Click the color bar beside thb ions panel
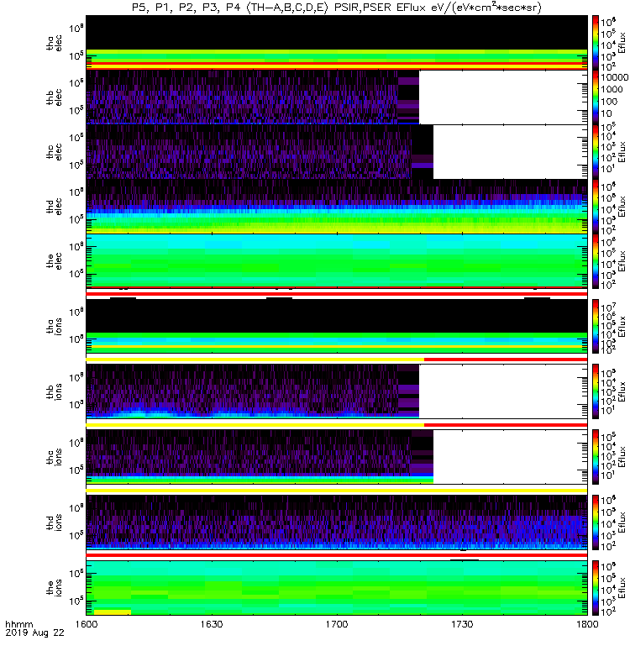 (x=596, y=391)
